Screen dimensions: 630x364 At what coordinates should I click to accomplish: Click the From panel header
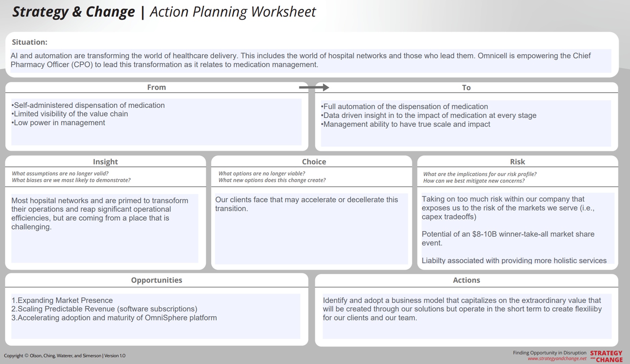(x=156, y=87)
